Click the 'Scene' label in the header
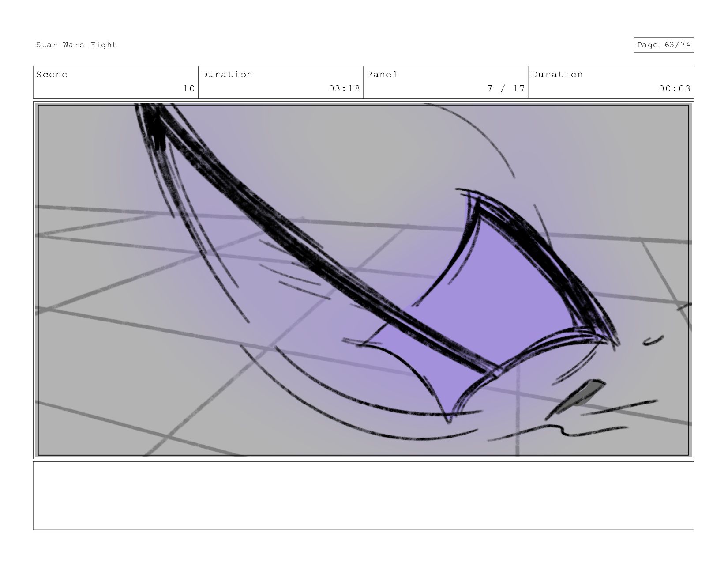The width and height of the screenshot is (728, 563). coord(52,75)
